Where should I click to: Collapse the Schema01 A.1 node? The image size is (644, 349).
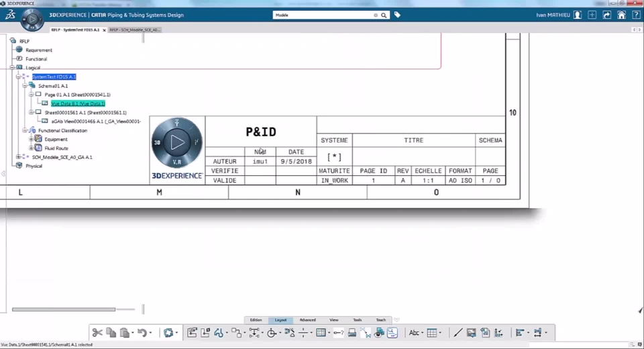click(x=25, y=86)
